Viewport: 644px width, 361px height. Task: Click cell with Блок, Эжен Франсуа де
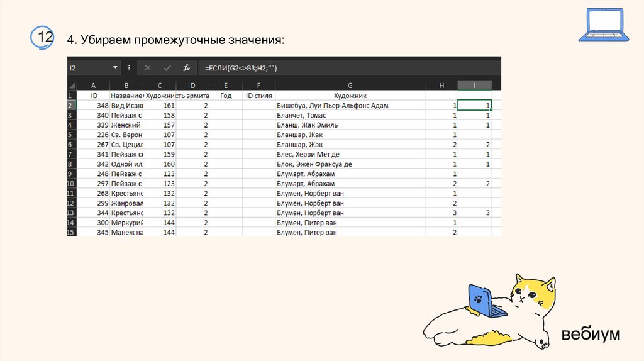click(x=350, y=164)
